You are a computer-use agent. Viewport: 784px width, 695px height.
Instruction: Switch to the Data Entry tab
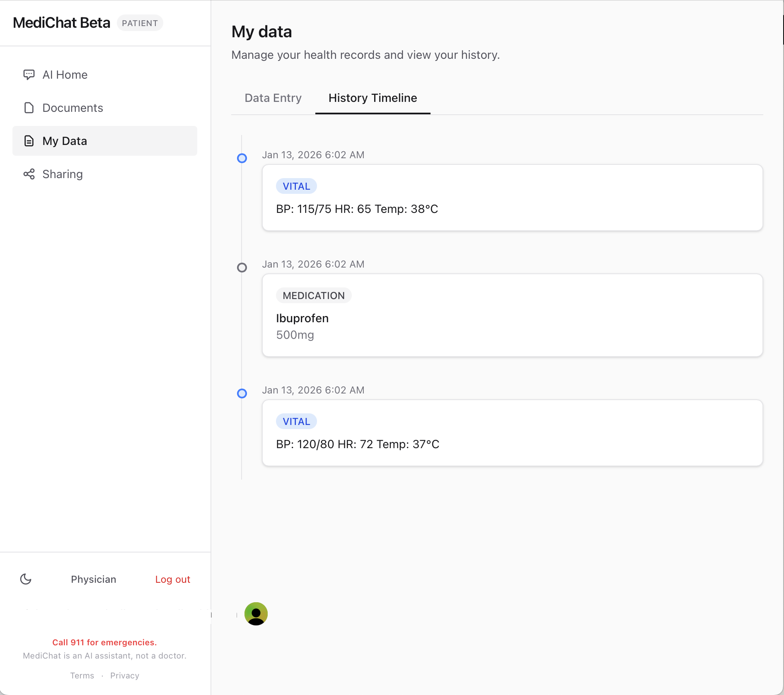(x=273, y=98)
